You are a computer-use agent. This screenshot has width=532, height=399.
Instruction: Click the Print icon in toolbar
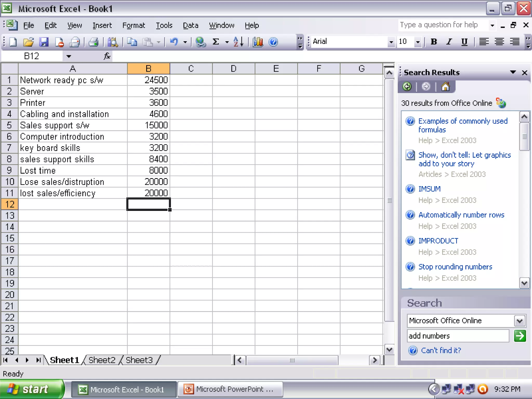(93, 42)
